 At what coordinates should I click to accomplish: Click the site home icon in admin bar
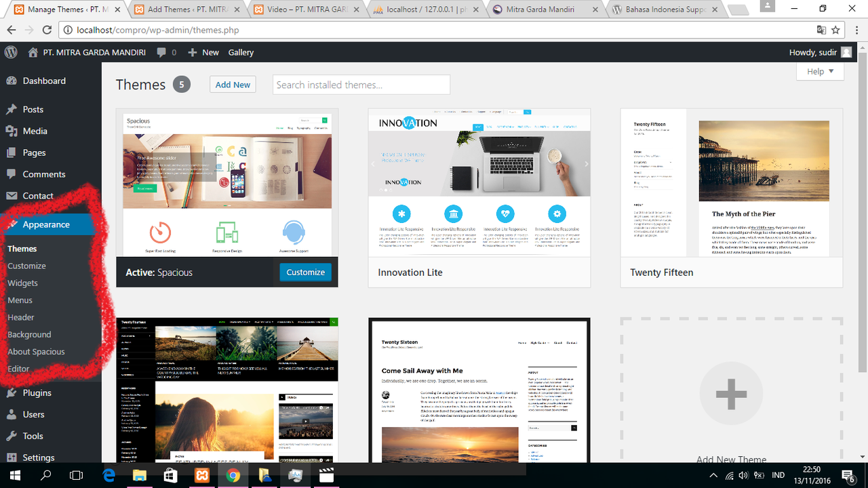coord(33,52)
